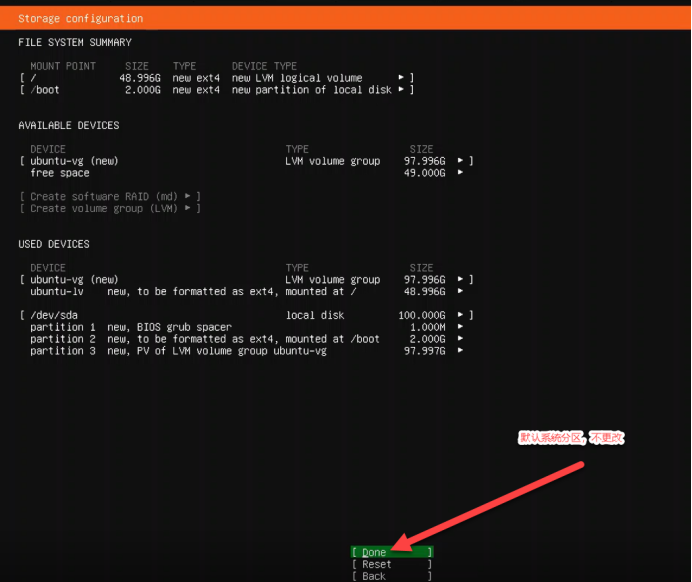This screenshot has width=692, height=582.
Task: Select the /boot mount point entry
Action: [x=45, y=90]
